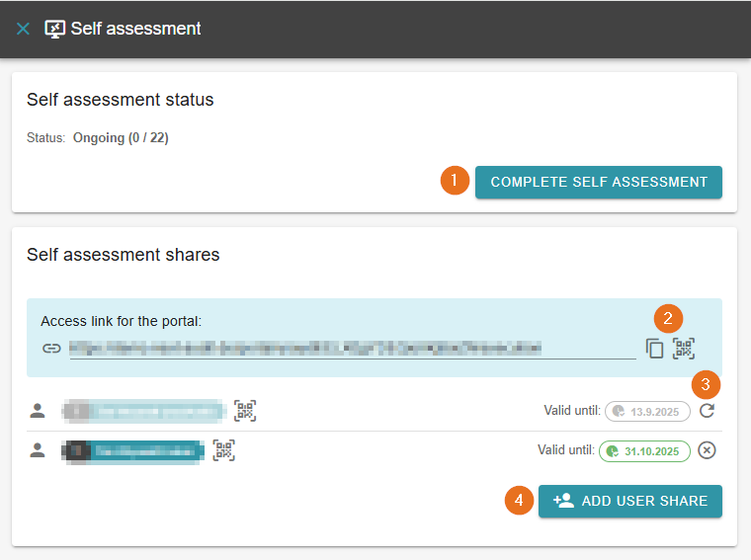
Task: Select the second shared user's name
Action: [133, 450]
